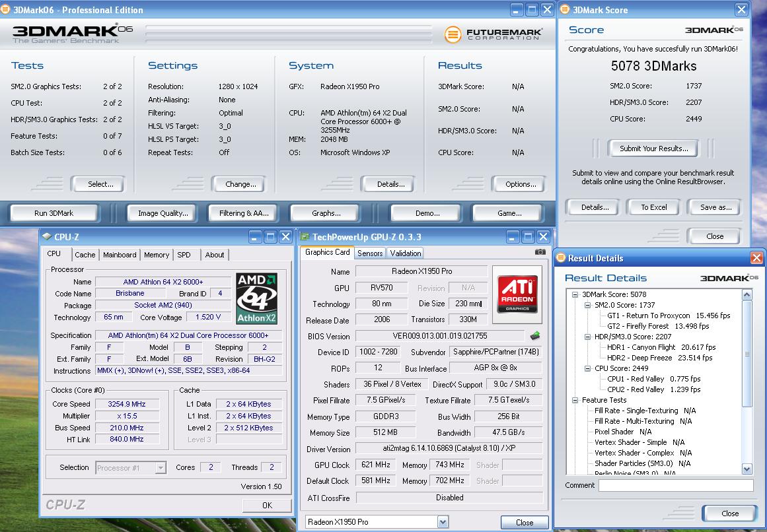The width and height of the screenshot is (767, 532).
Task: Click the Comment input field
Action: (x=676, y=485)
